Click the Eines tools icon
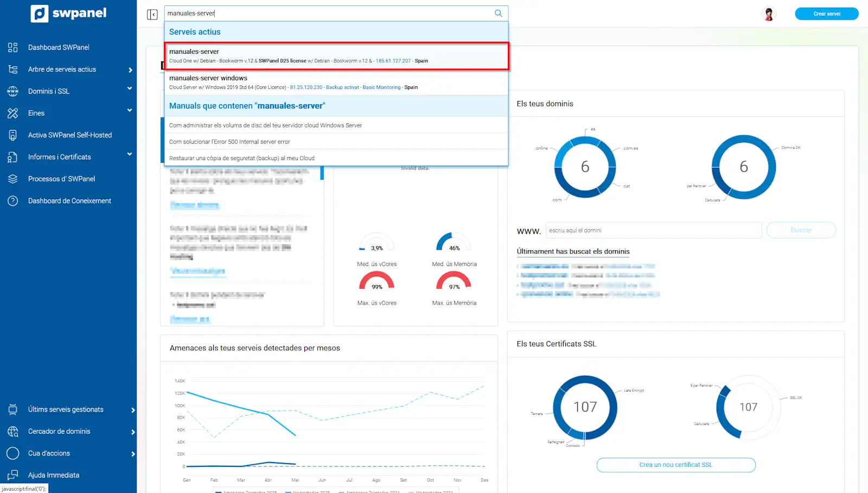Image resolution: width=868 pixels, height=493 pixels. pos(13,113)
